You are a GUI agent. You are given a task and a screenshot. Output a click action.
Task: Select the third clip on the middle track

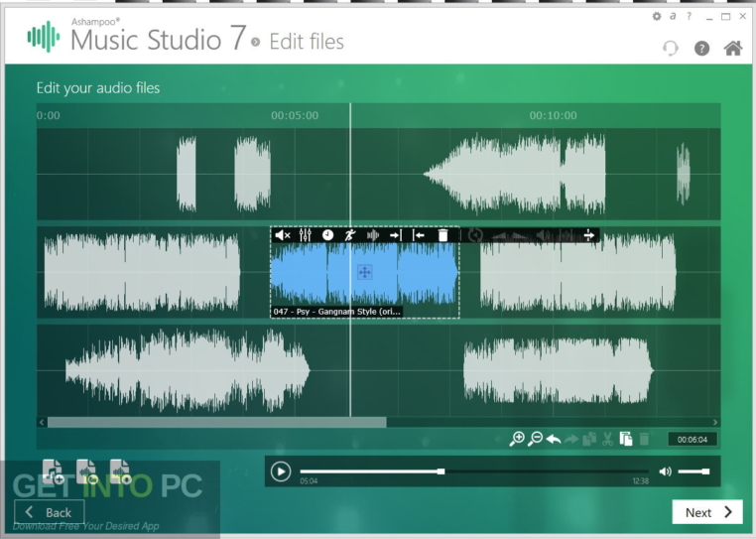click(577, 272)
